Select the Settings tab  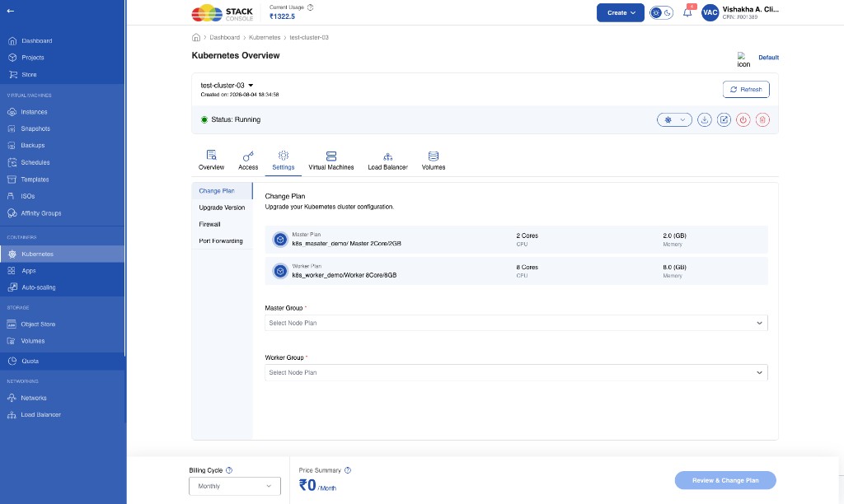pos(284,161)
